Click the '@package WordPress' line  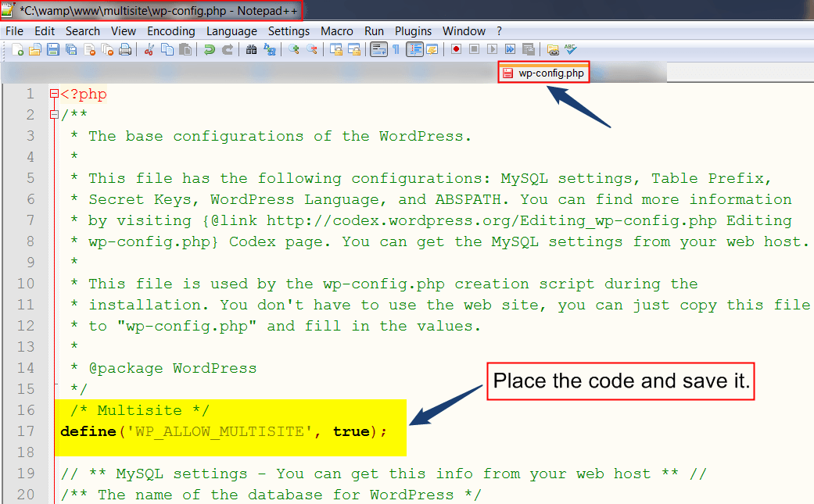click(173, 369)
